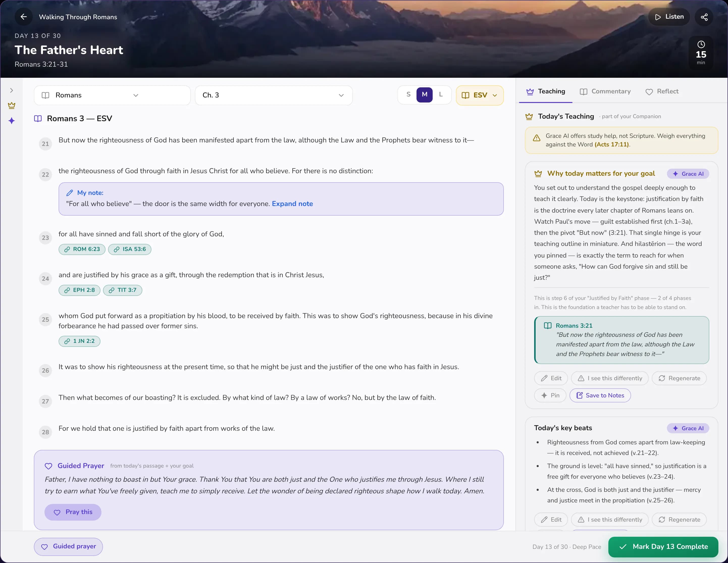Screen dimensions: 728x563
Task: Click Mark Day 13 Complete
Action: pyautogui.click(x=663, y=547)
